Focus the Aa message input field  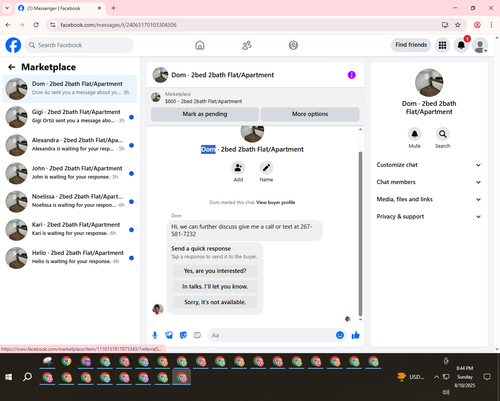click(x=271, y=335)
